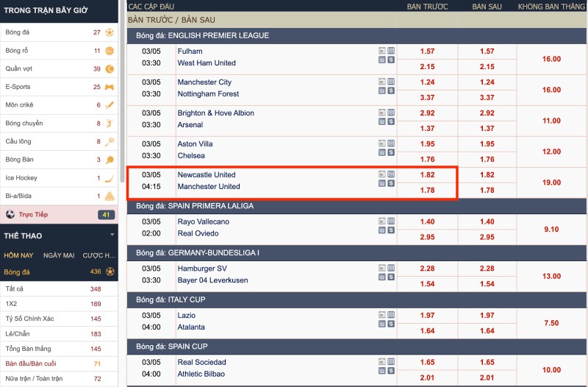Image resolution: width=588 pixels, height=387 pixels.
Task: Collapse the THỂ THAO section arrow
Action: point(112,235)
